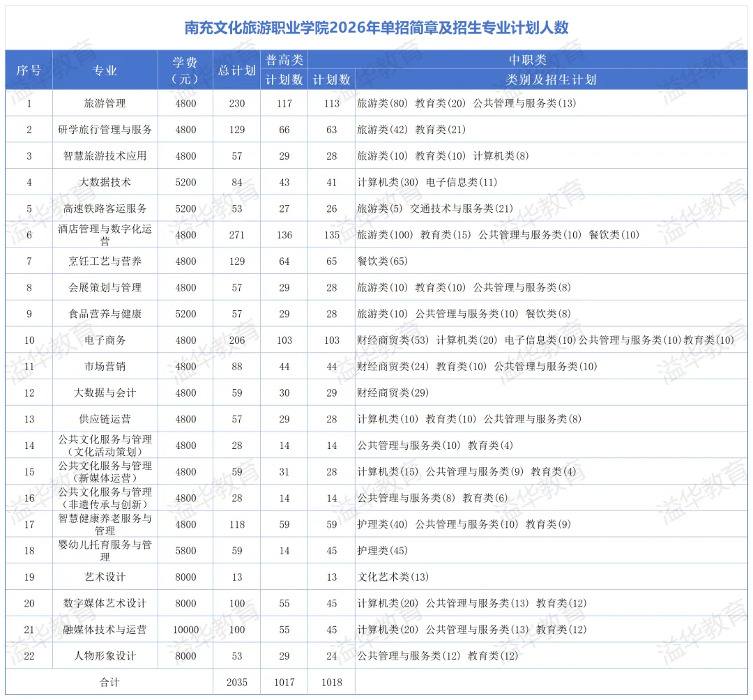Click 计算机类(30) 电子信息类(11) category cell
Image resolution: width=753 pixels, height=700 pixels.
tap(552, 183)
